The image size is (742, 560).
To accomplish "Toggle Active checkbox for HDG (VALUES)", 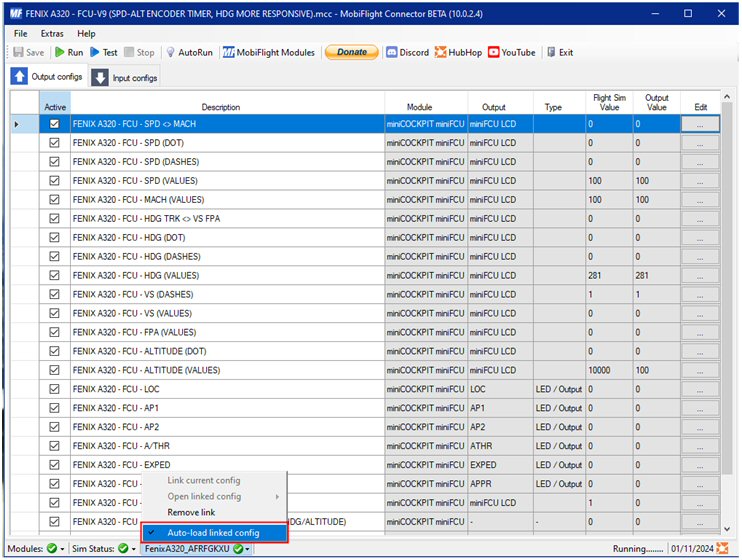I will (54, 275).
